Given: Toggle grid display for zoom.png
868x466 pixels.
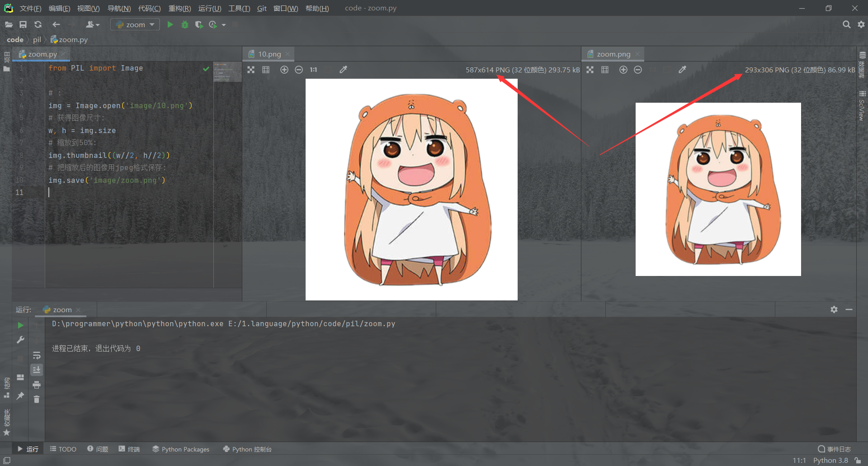Looking at the screenshot, I should 605,70.
